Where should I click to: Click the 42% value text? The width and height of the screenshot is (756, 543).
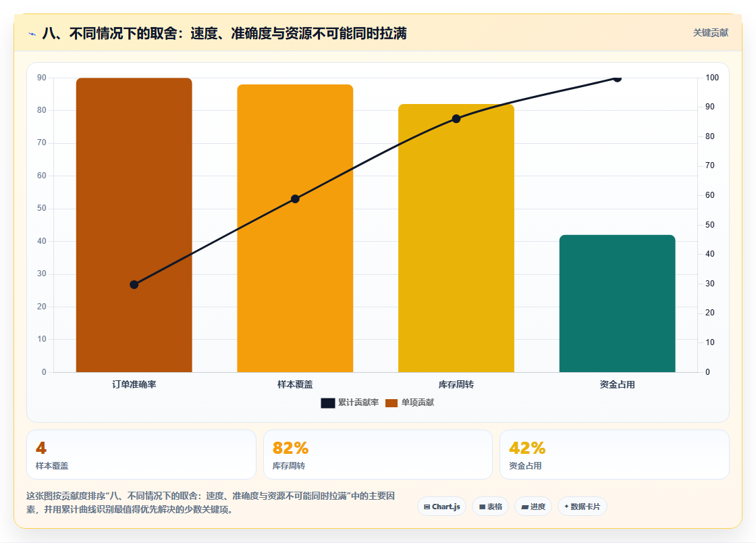pos(527,448)
